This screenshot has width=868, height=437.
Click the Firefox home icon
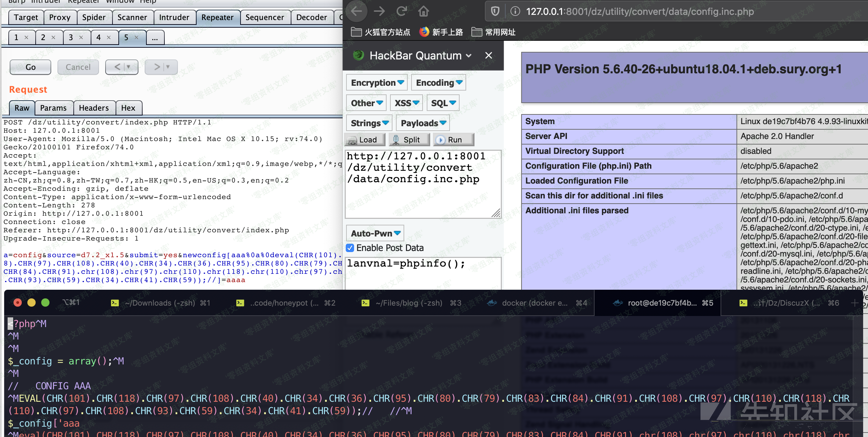click(x=423, y=11)
